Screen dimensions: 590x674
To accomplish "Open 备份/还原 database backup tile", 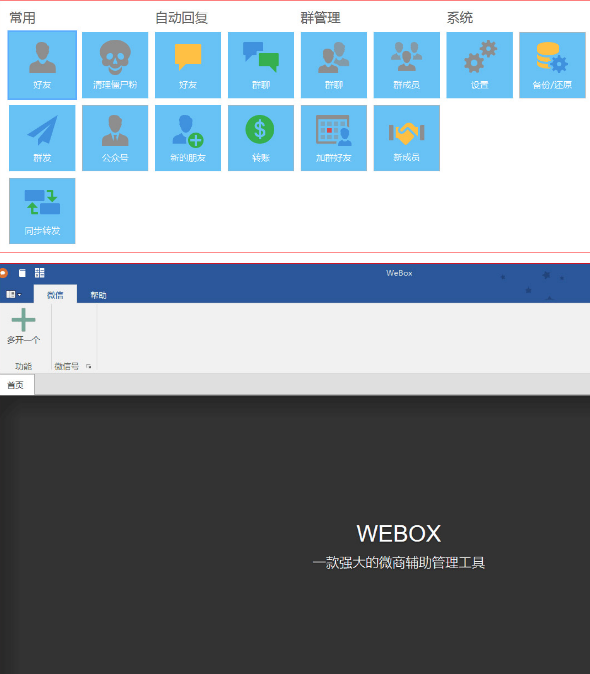I will (552, 65).
